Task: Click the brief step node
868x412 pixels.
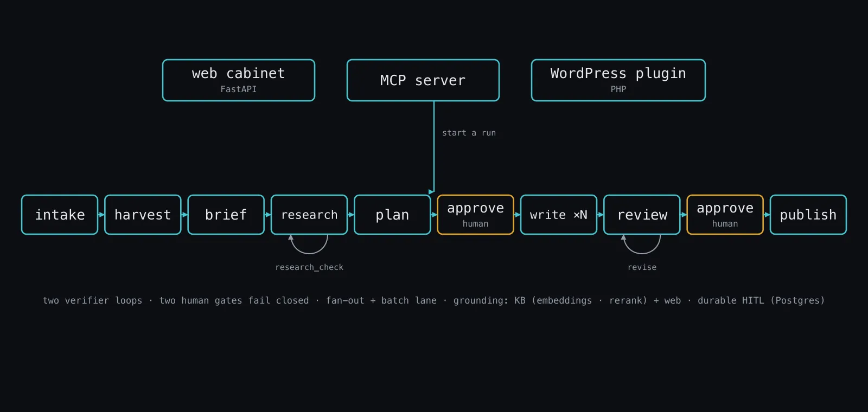Action: (226, 215)
